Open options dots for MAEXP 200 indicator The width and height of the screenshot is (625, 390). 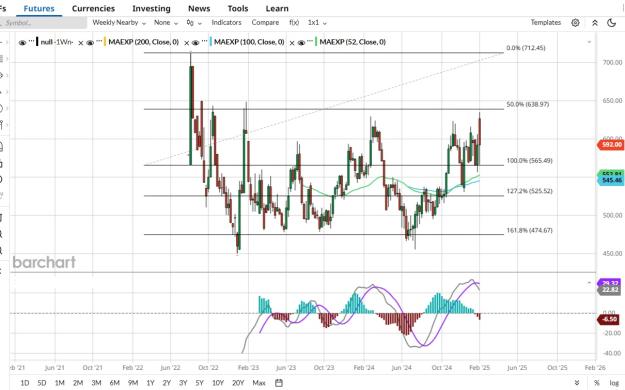tap(99, 41)
